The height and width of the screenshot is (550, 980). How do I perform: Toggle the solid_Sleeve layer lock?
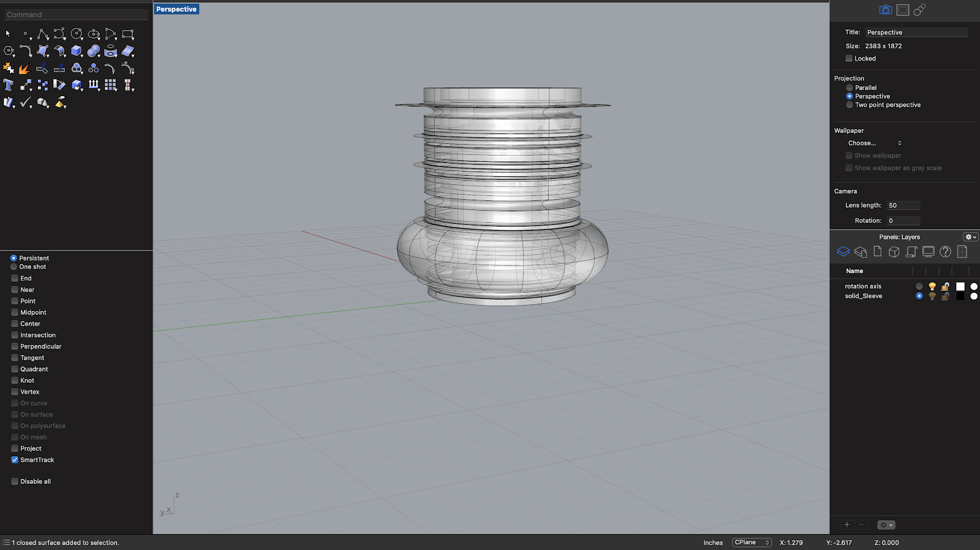point(946,296)
